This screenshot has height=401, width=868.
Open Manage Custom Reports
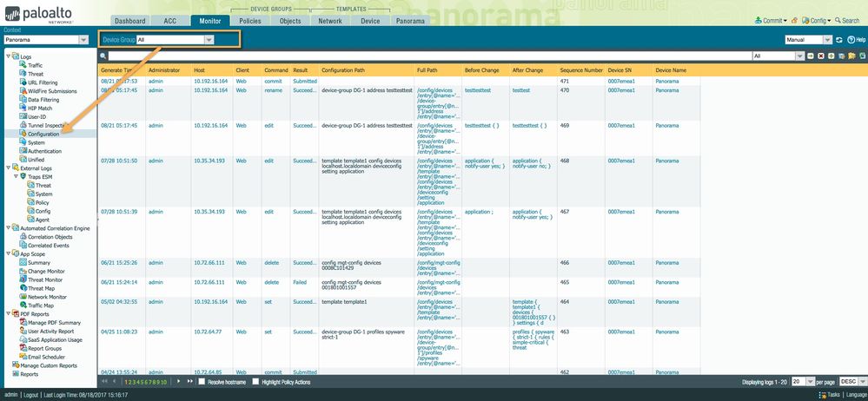48,365
